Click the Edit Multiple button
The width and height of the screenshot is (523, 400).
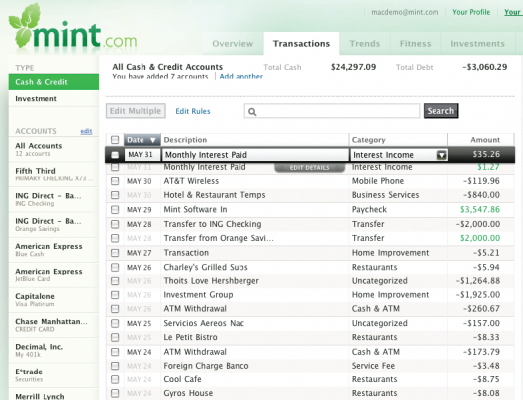click(x=136, y=111)
